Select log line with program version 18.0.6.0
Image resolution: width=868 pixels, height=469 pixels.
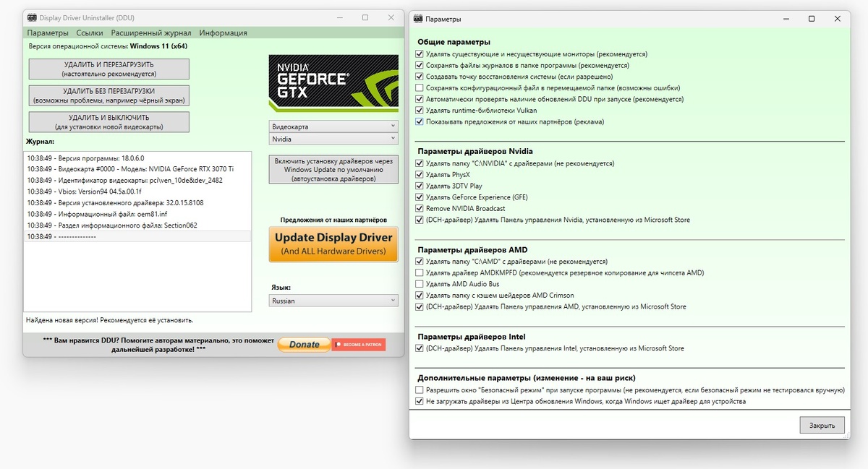tap(137, 157)
